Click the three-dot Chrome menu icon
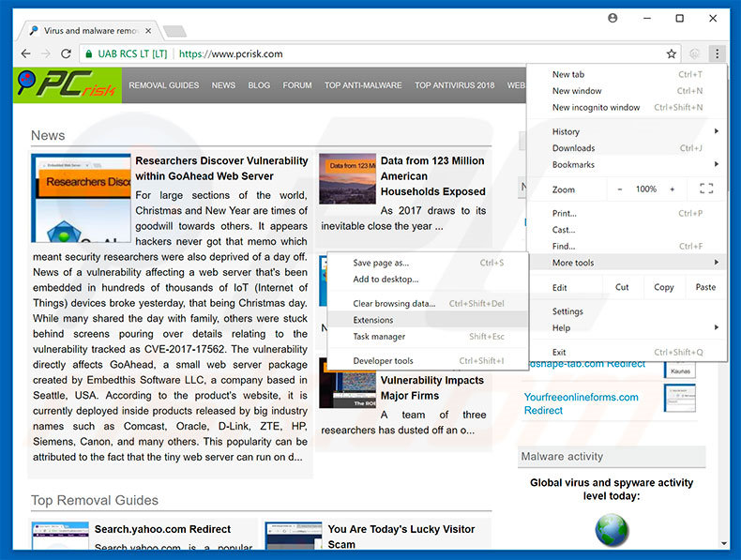Viewport: 741px width, 560px height. tap(717, 54)
